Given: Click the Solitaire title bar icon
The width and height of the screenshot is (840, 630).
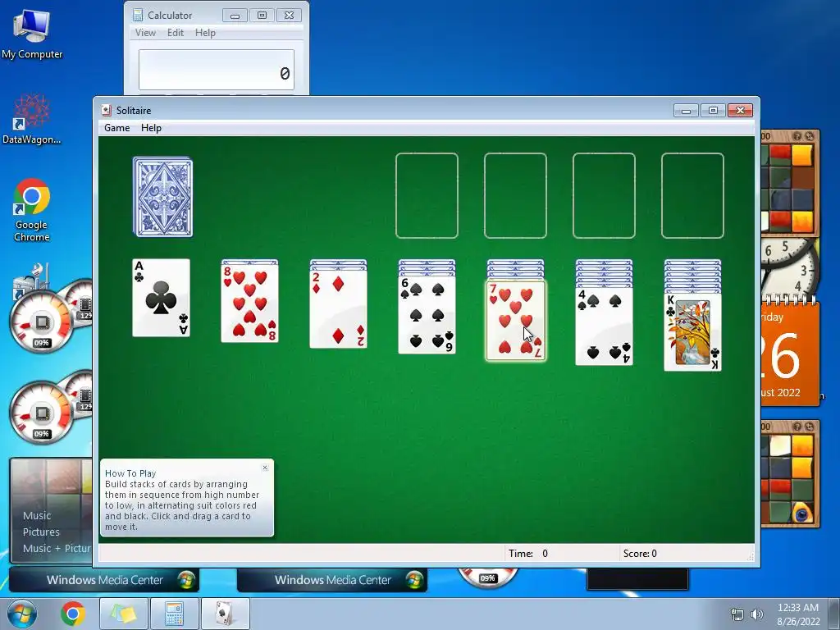Looking at the screenshot, I should (x=107, y=111).
